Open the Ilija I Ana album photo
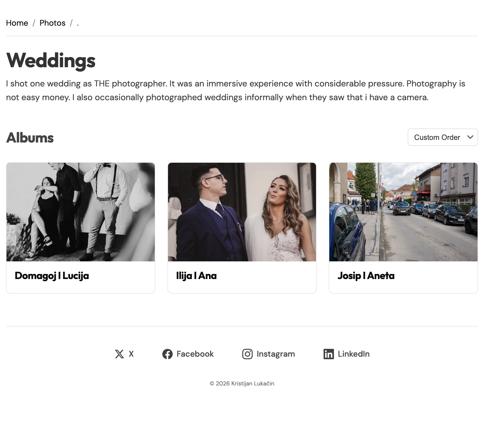Viewport: 483px width, 448px height. pyautogui.click(x=242, y=212)
